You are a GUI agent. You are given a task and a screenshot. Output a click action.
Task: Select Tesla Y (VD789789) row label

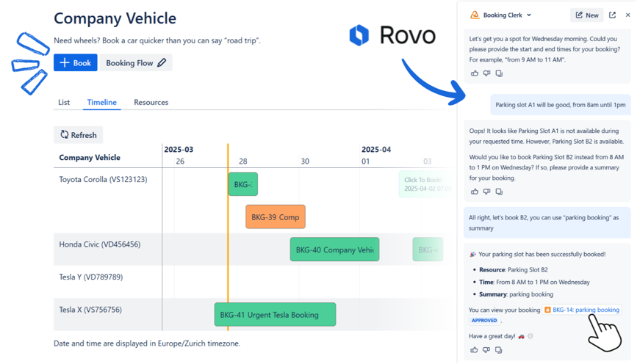pos(91,277)
